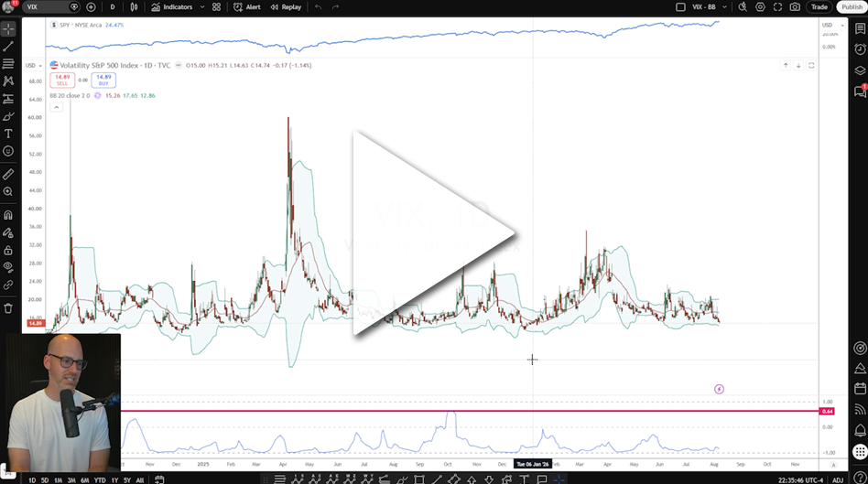868x484 pixels.
Task: Select the Text tool in left toolbar
Action: tap(8, 134)
